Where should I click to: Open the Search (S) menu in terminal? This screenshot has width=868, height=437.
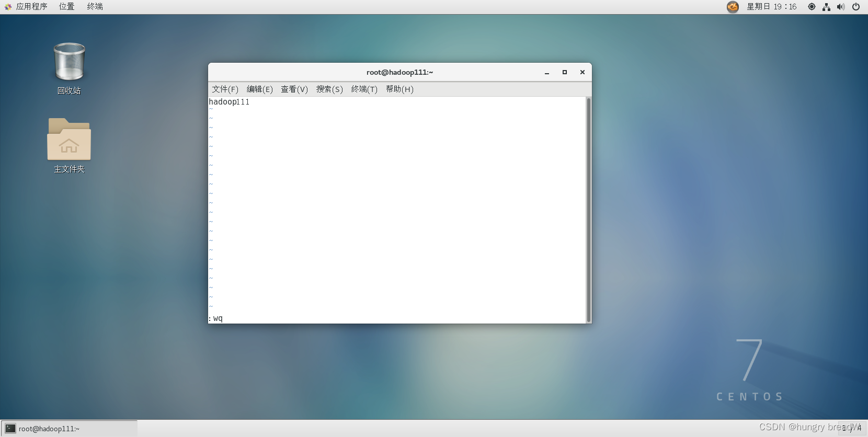pos(329,89)
